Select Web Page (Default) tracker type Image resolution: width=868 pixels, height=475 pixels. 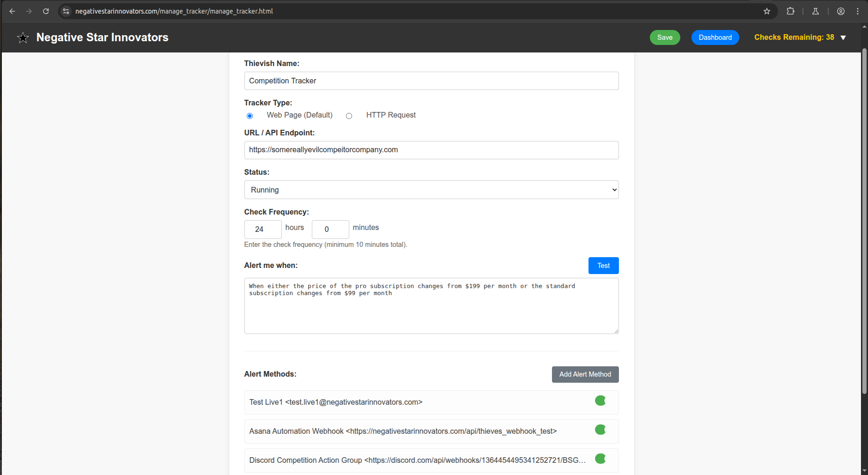pos(250,116)
